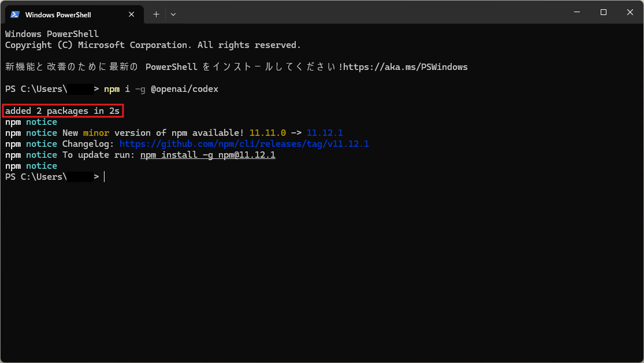Viewport: 644px width, 363px height.
Task: Close the Windows PowerShell tab
Action: click(132, 14)
